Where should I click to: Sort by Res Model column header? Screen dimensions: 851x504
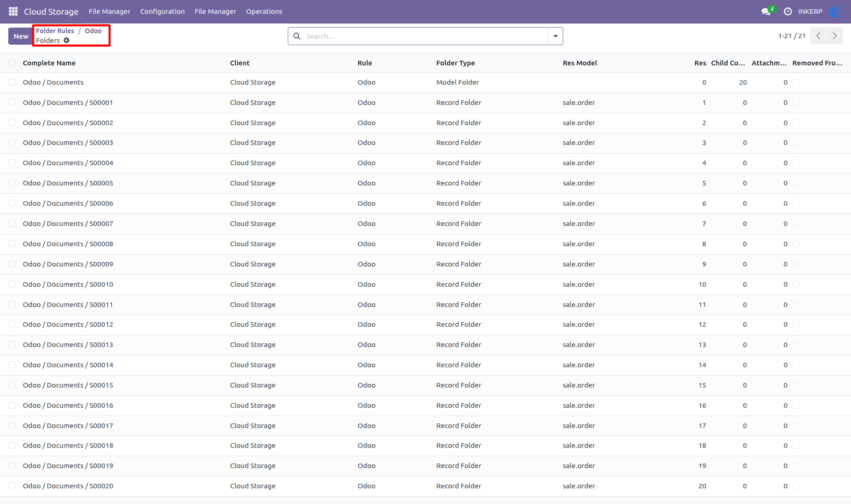point(580,63)
